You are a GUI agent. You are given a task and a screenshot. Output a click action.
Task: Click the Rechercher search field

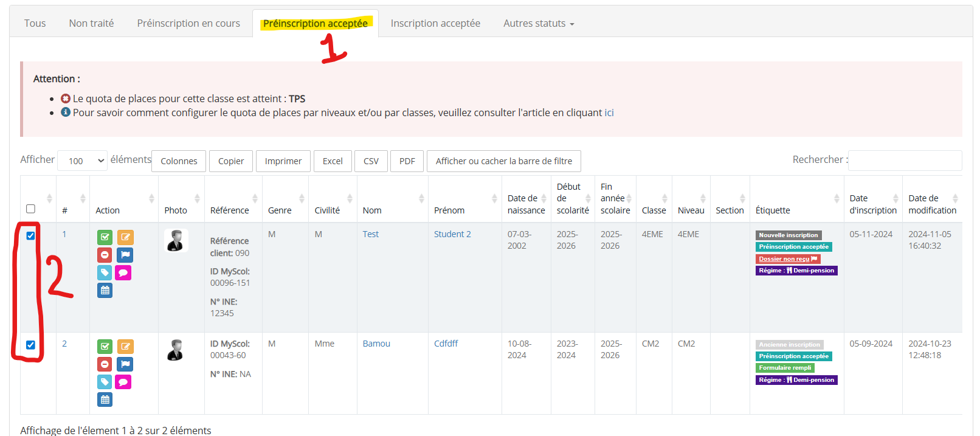(x=905, y=161)
